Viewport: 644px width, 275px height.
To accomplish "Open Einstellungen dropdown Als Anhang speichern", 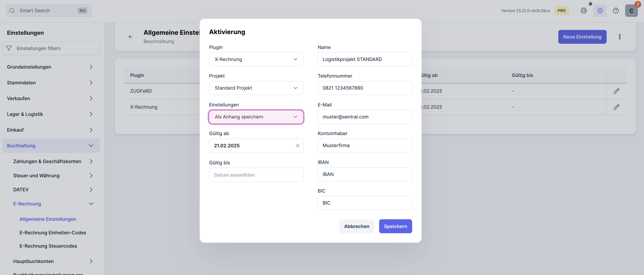I will [256, 117].
